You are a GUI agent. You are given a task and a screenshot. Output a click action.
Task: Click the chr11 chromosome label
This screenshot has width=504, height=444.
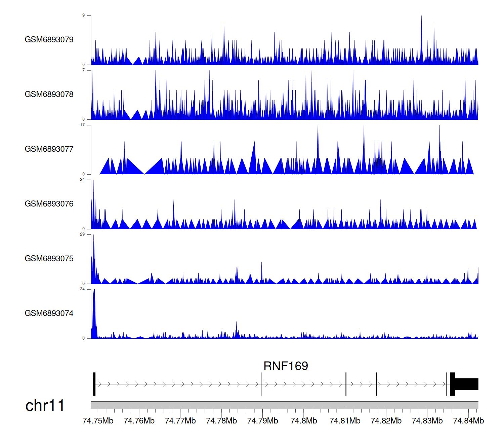[45, 406]
